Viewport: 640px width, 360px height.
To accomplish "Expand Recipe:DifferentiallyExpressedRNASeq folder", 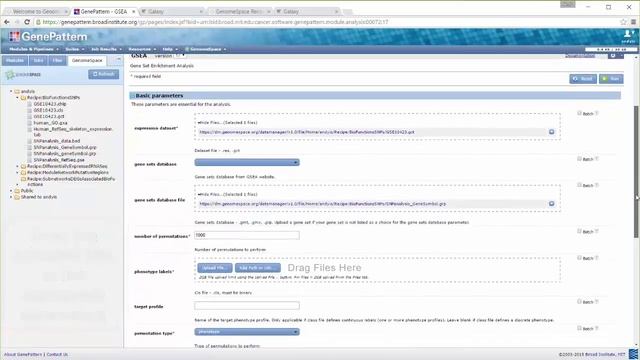I will tap(17, 167).
